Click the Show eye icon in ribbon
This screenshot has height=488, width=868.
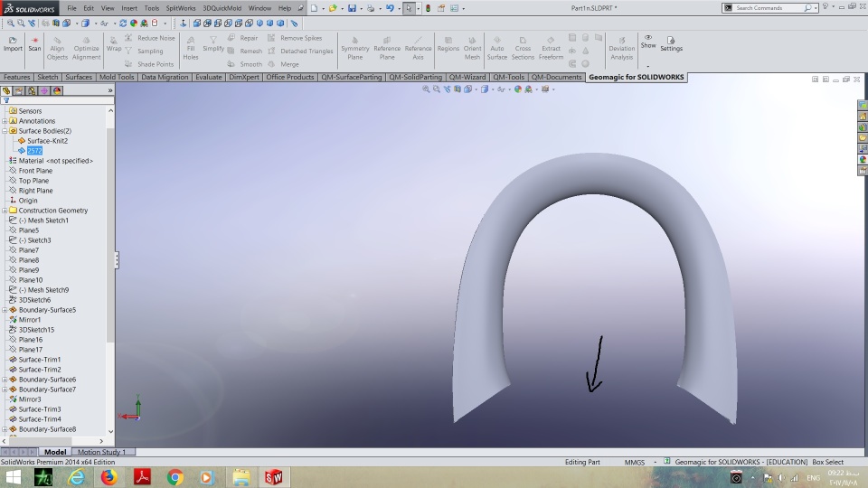(647, 37)
